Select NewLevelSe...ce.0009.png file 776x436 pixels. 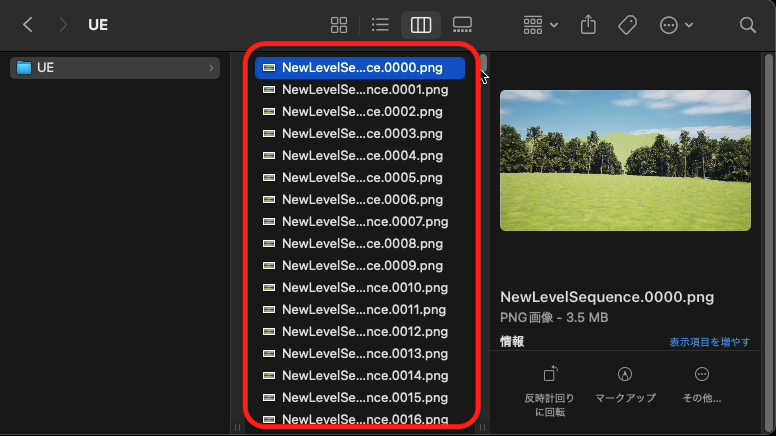pos(360,266)
